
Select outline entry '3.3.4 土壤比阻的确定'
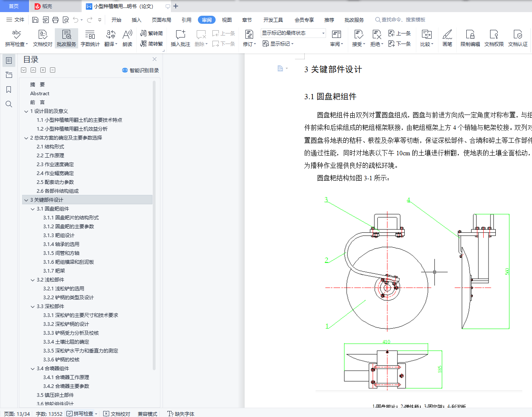coord(66,342)
